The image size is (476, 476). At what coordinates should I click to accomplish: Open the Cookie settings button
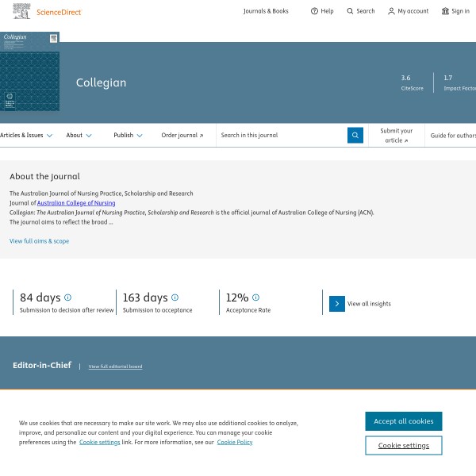[403, 446]
